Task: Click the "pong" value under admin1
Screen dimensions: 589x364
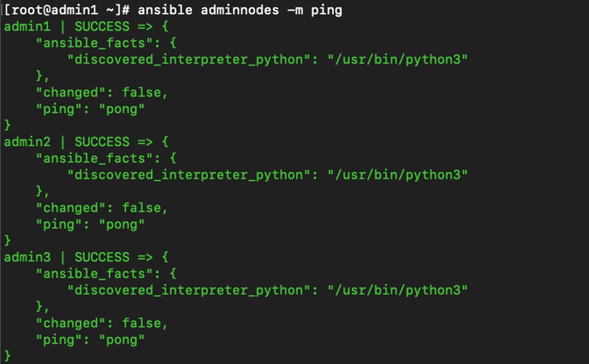Action: point(122,109)
